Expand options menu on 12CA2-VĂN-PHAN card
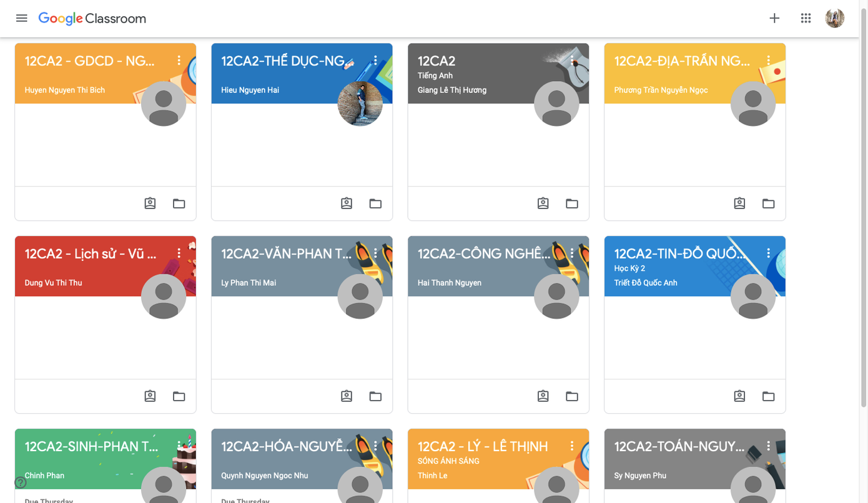 point(375,253)
